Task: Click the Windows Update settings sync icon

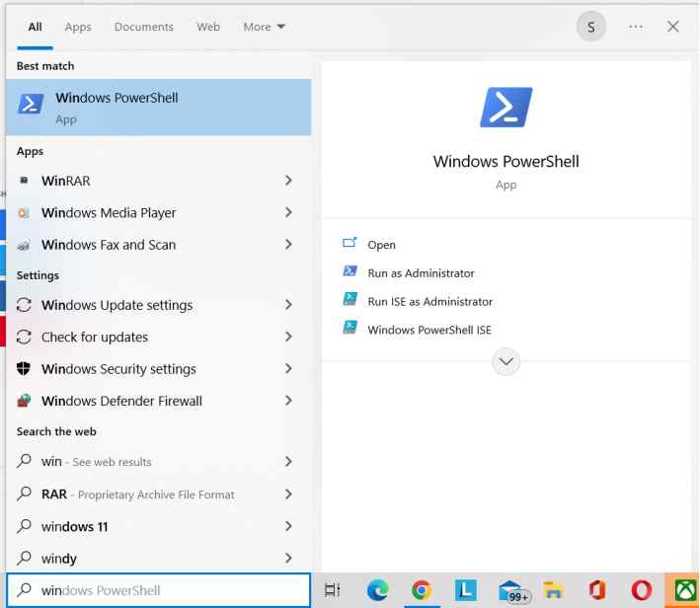Action: [24, 305]
